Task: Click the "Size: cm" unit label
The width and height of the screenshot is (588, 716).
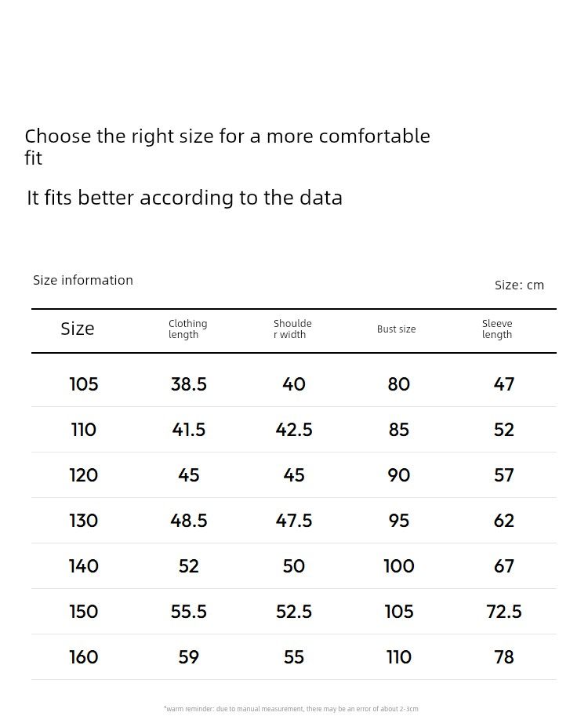Action: (519, 285)
